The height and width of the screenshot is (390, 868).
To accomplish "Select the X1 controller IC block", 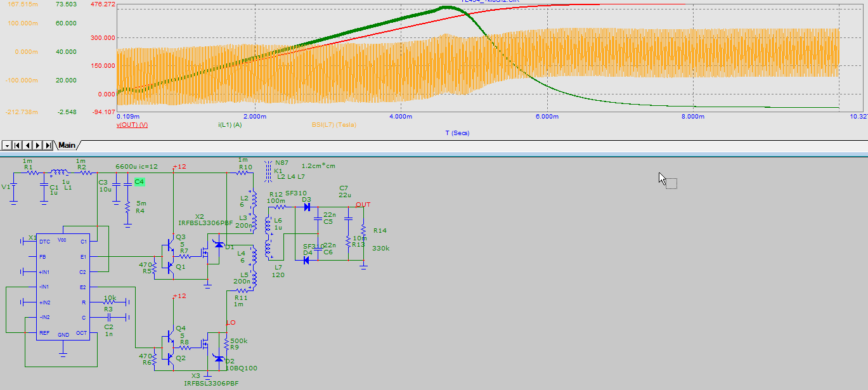I will click(x=62, y=287).
